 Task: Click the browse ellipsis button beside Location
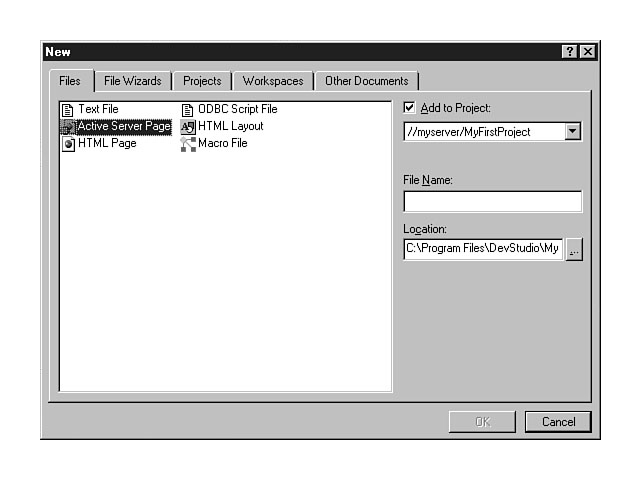(x=574, y=250)
